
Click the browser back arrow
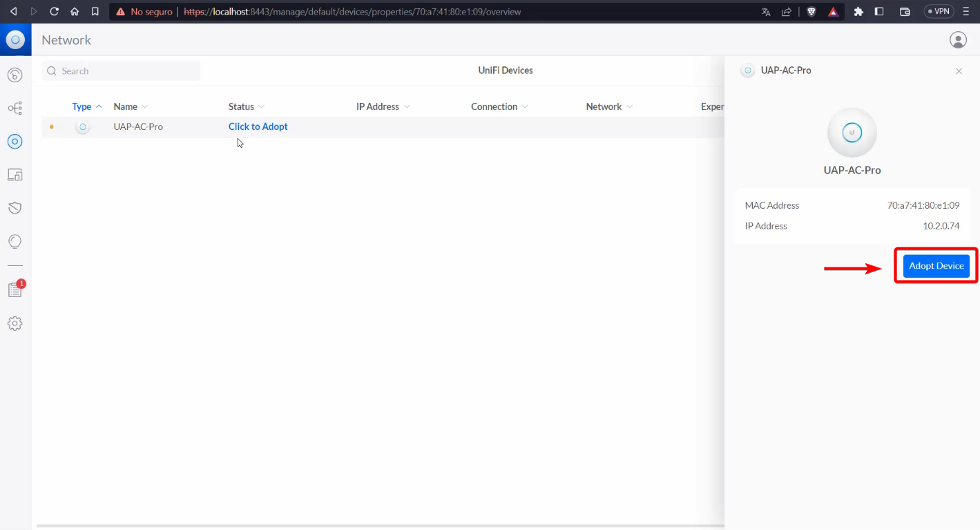click(13, 12)
